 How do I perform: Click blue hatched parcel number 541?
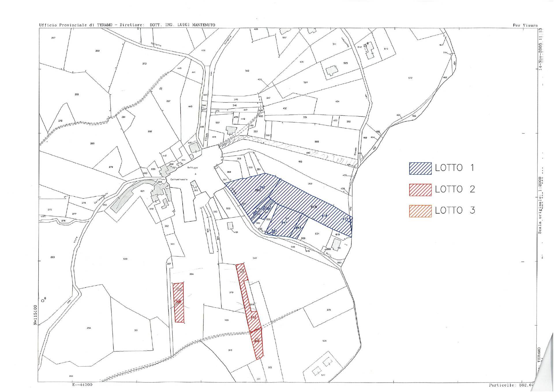(x=284, y=223)
